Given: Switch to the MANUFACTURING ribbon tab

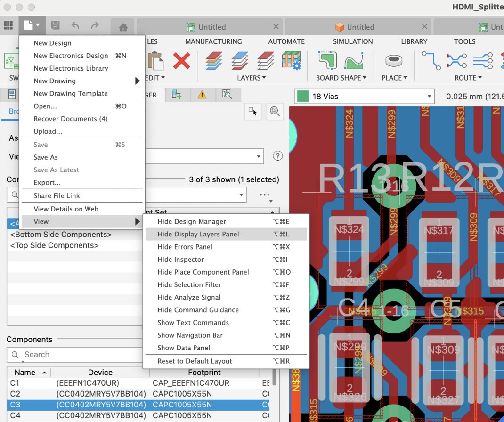Looking at the screenshot, I should point(213,41).
